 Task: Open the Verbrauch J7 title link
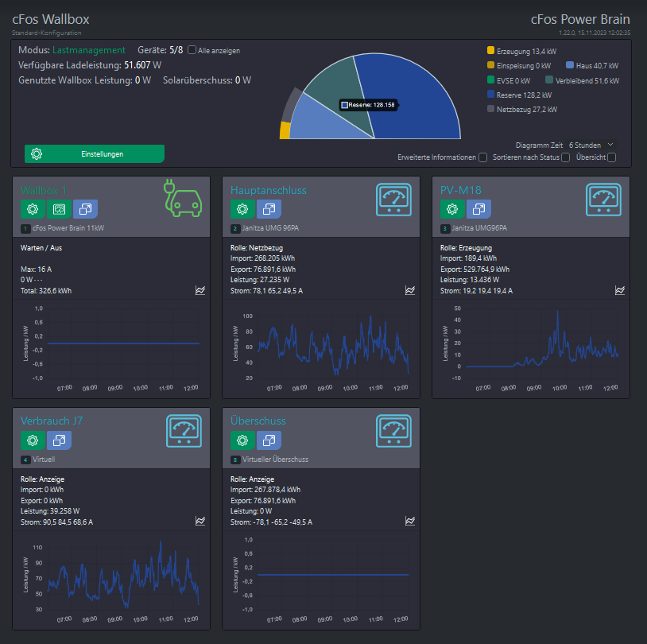[x=52, y=421]
